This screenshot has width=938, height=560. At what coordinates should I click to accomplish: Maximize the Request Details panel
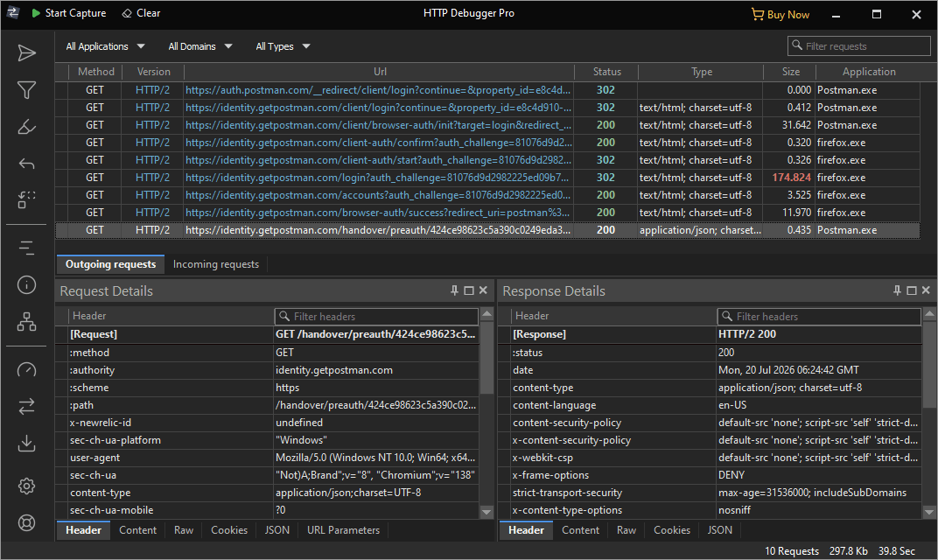469,290
